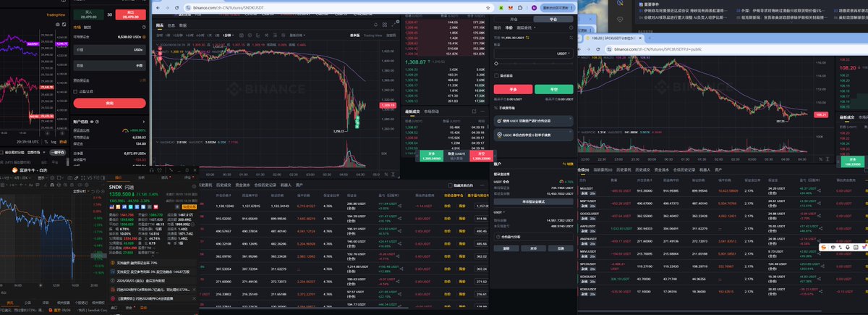Screen dimensions: 868x315
Task: Reload the SNDKUSDT Binance browser page
Action: (176, 8)
